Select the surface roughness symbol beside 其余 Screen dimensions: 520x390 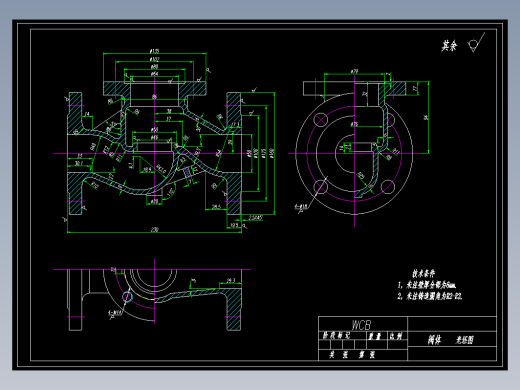476,42
